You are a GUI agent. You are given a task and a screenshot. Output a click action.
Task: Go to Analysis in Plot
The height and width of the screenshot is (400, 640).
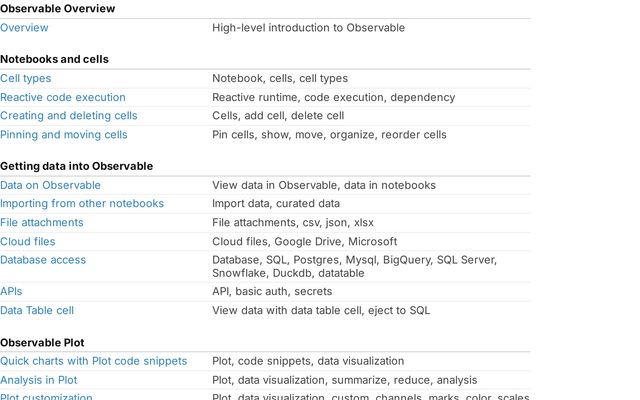[x=38, y=380]
